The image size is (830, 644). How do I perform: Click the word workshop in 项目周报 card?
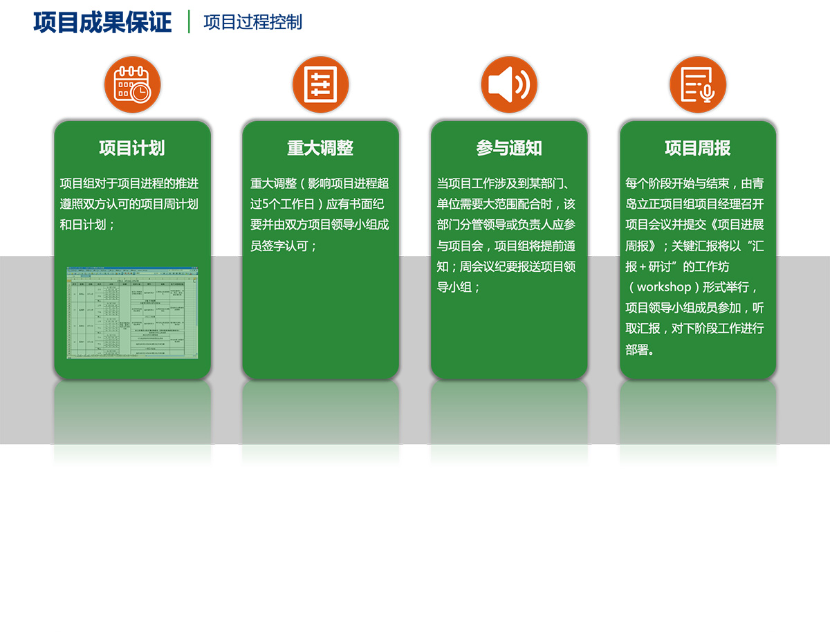coord(663,287)
